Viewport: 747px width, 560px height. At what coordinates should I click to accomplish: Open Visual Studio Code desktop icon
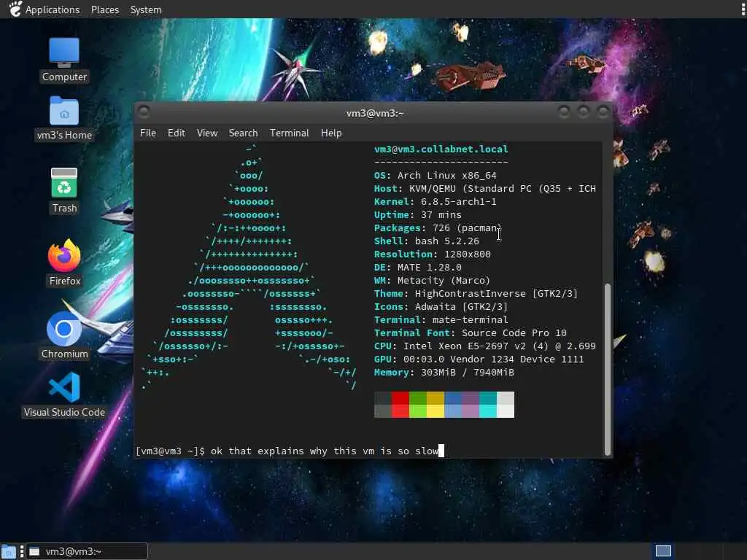click(64, 395)
